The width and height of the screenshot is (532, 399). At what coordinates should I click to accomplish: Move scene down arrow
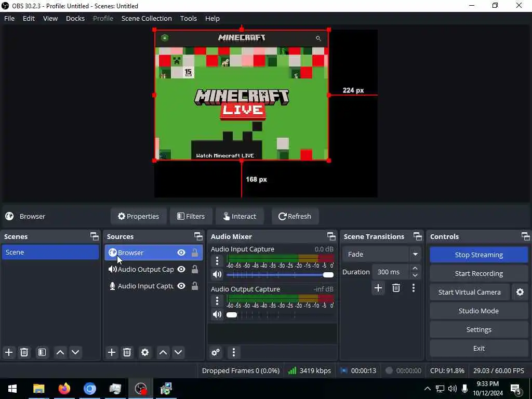coord(75,352)
